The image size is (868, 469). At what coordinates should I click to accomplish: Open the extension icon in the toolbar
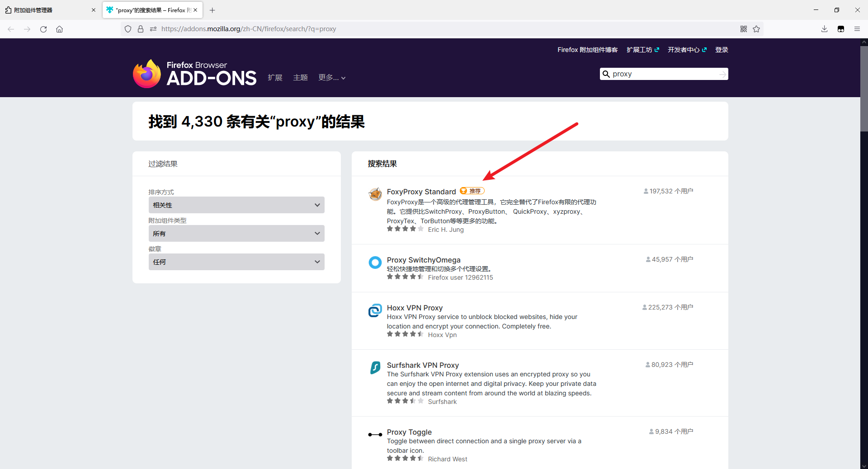coord(841,29)
